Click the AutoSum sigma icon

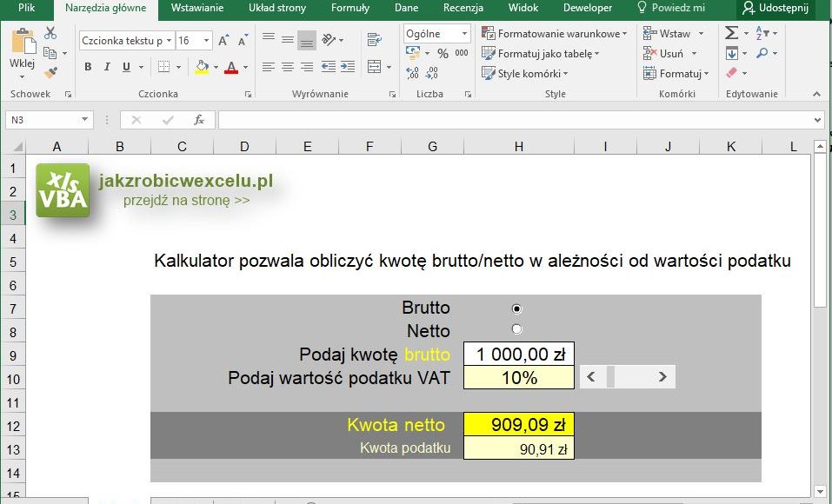(x=731, y=33)
